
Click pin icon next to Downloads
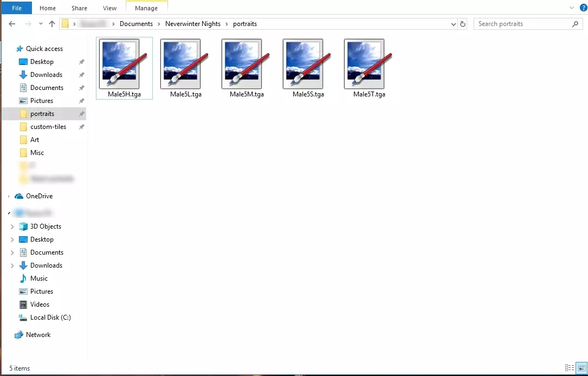[81, 75]
